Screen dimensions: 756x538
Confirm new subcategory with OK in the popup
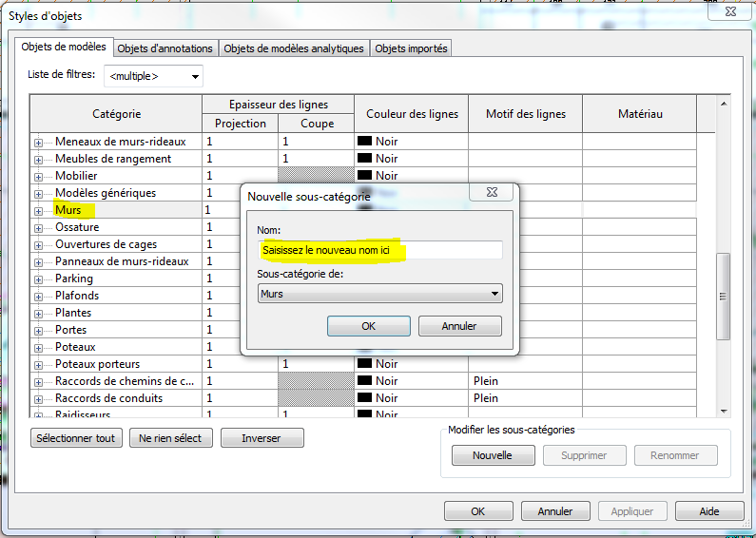tap(368, 326)
